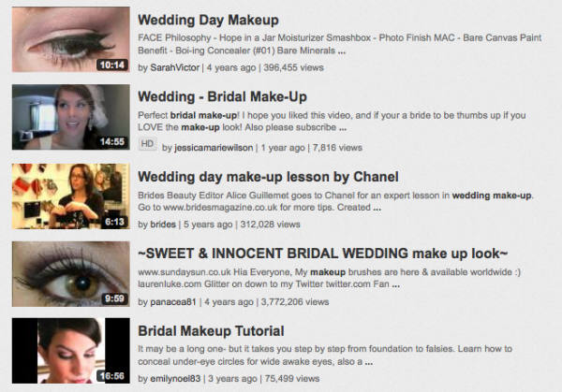
Task: Open 'Wedding day make-up lesson by Chanel' title
Action: click(x=268, y=177)
